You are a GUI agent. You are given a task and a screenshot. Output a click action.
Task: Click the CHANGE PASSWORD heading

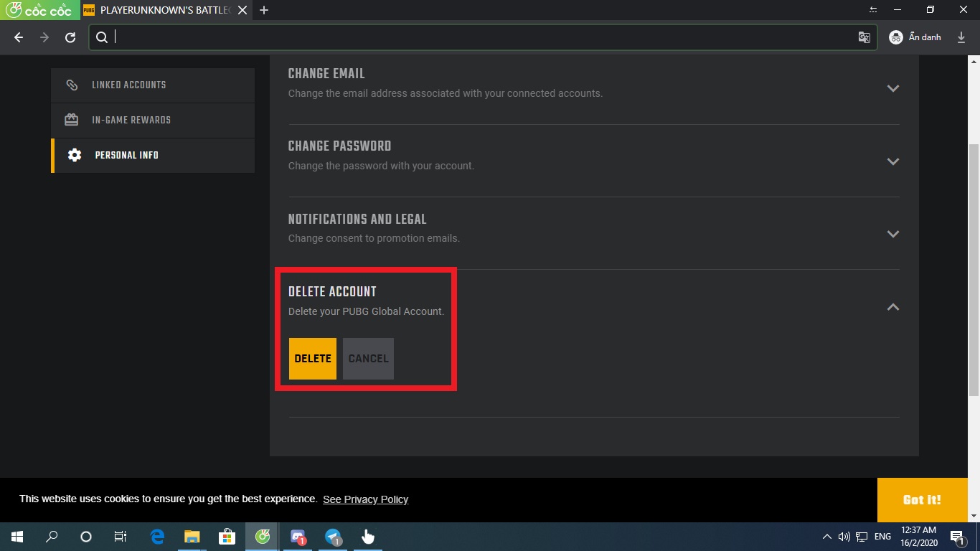[339, 146]
